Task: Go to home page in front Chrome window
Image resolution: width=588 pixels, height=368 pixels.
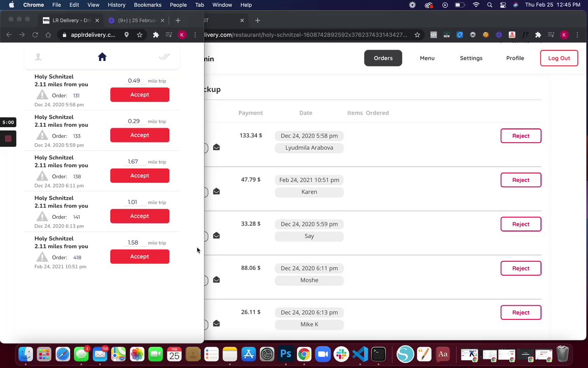Action: (x=48, y=35)
